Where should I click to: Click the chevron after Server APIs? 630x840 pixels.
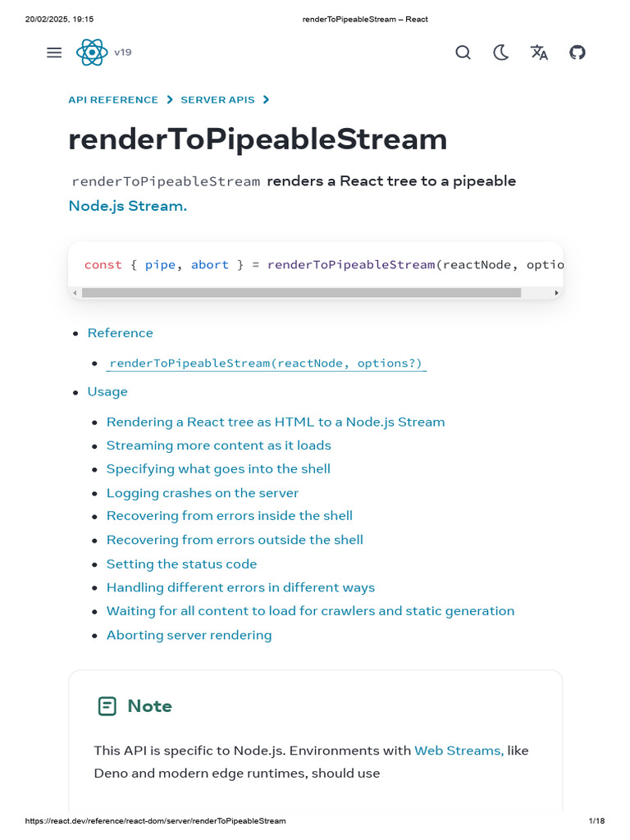[266, 100]
